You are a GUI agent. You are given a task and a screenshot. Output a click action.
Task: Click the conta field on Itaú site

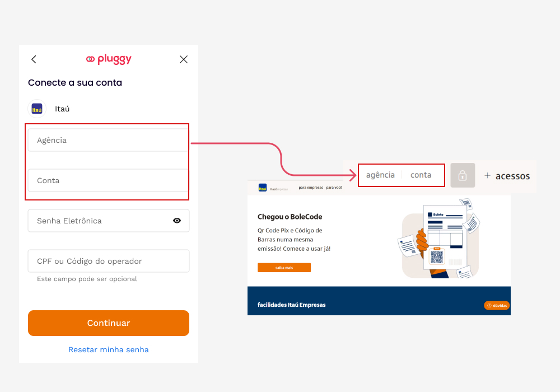point(421,175)
